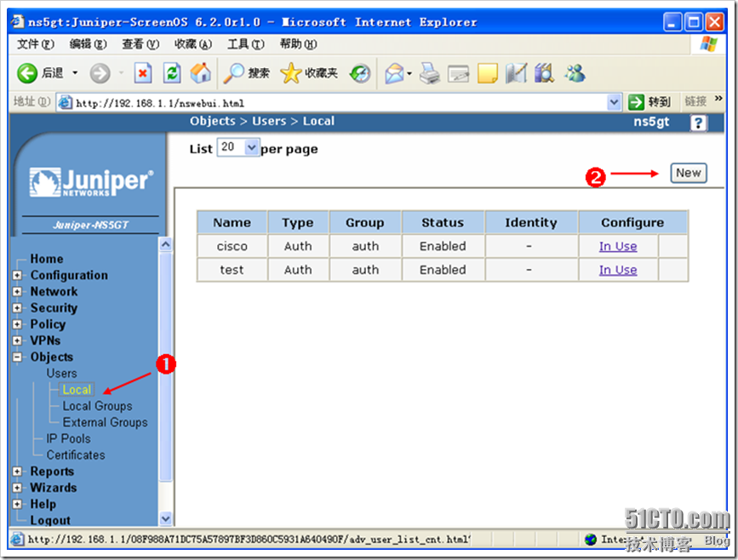Image resolution: width=738 pixels, height=560 pixels.
Task: Open Local Groups in sidebar
Action: (x=97, y=406)
